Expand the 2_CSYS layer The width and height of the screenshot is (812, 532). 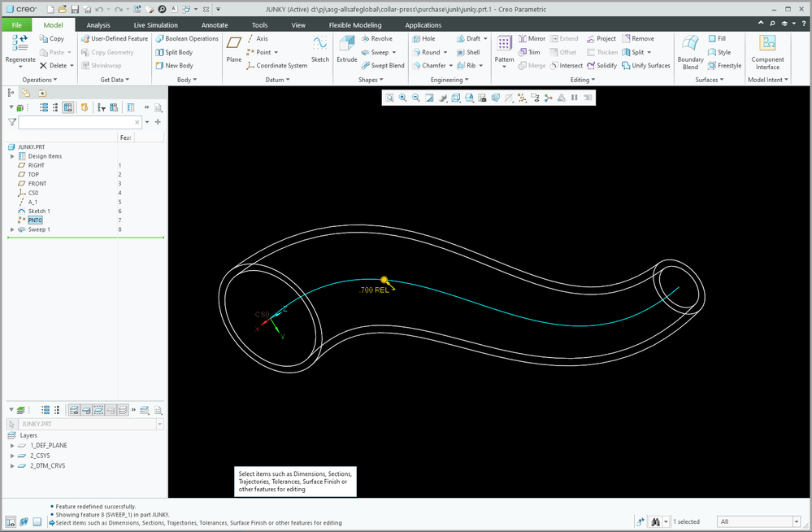click(12, 456)
